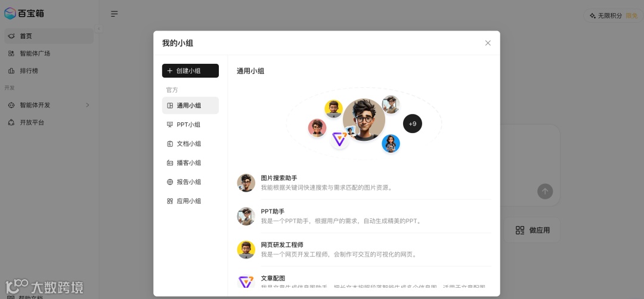The width and height of the screenshot is (644, 299).
Task: Toggle the hamburger menu icon
Action: point(114,14)
